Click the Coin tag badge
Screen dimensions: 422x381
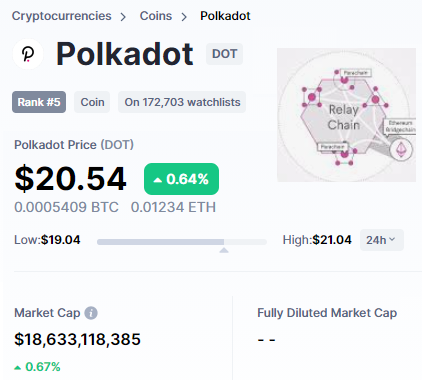(x=92, y=102)
